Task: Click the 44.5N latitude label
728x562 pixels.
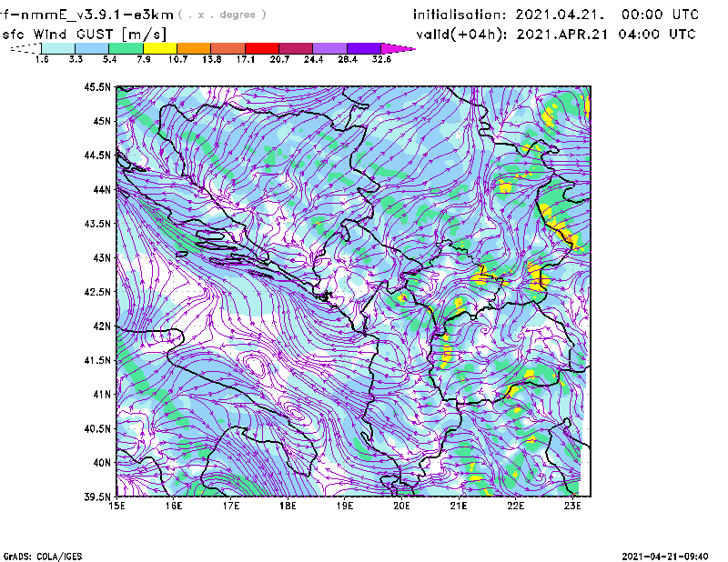Action: 97,155
